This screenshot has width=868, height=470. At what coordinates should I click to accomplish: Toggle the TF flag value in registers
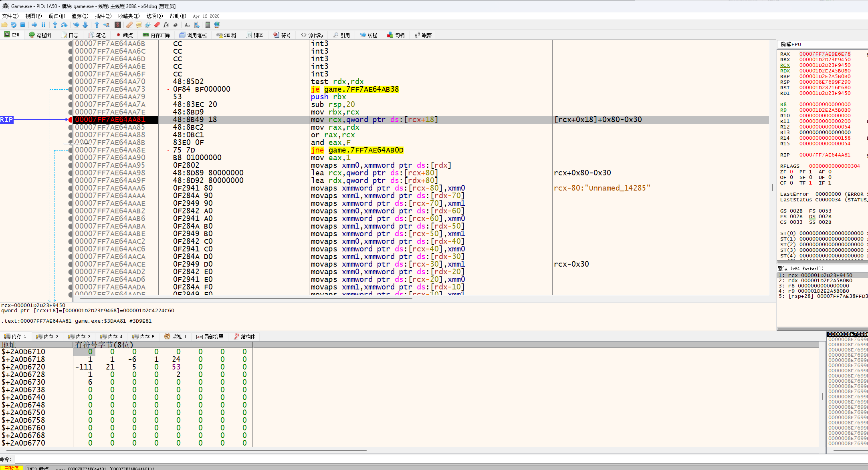point(810,183)
